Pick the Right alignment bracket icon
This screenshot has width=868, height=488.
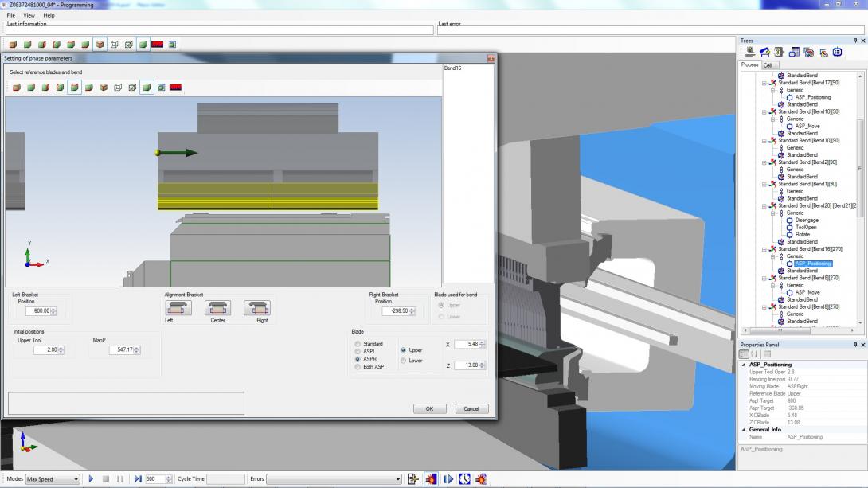pyautogui.click(x=256, y=308)
